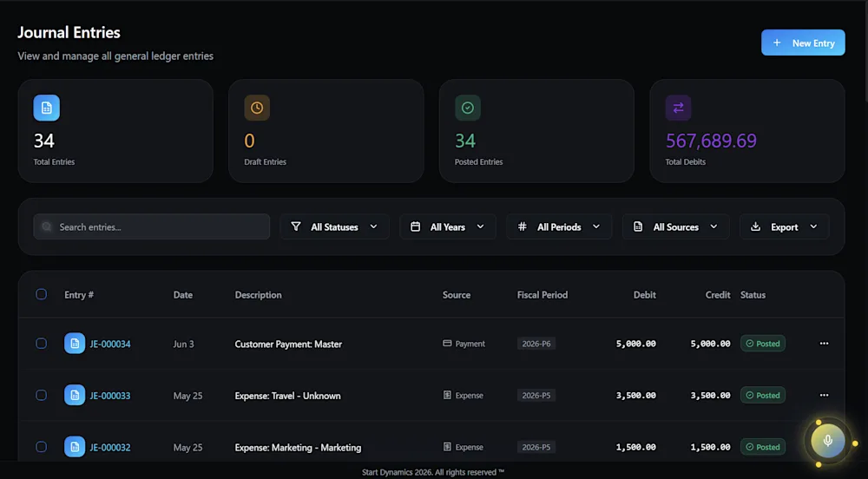Check the JE-000032 row checkbox
The image size is (868, 479).
(42, 446)
